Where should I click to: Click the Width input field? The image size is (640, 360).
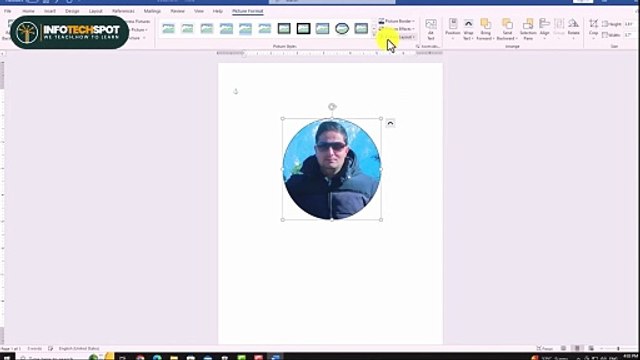pyautogui.click(x=629, y=35)
